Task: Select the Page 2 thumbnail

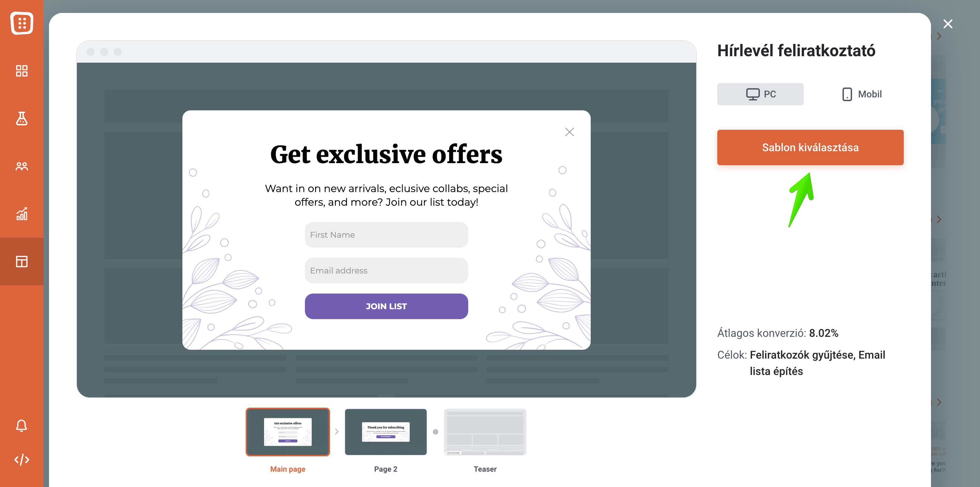Action: (x=386, y=432)
